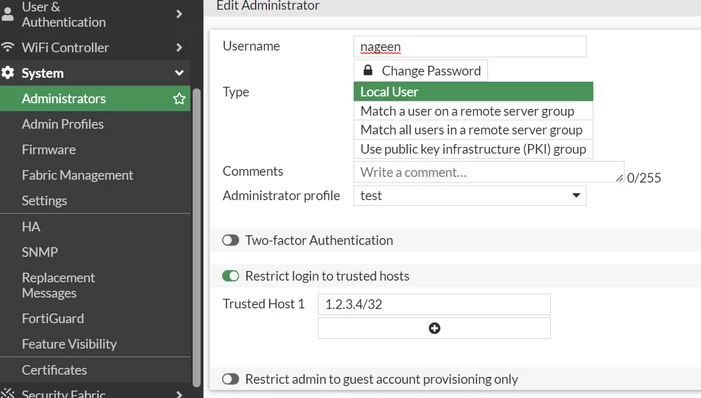
Task: Toggle Restrict admin to guest account provisioning
Action: pos(231,379)
